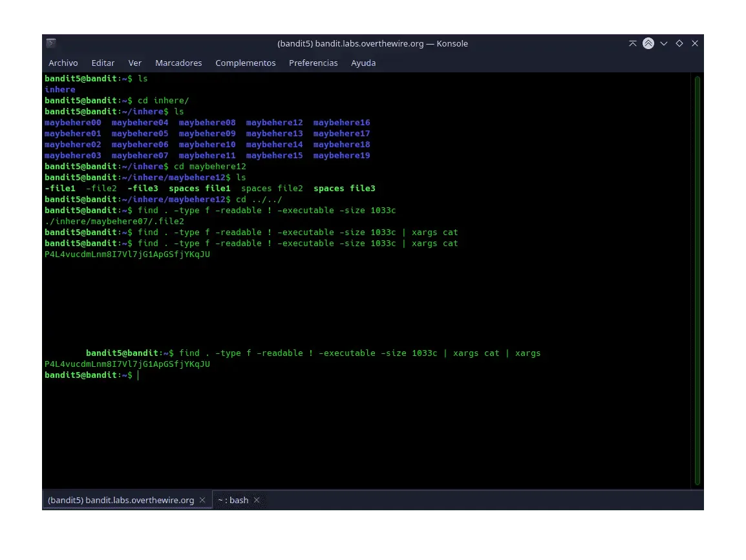
Task: Click maybehere09 in the listing
Action: [x=207, y=134]
